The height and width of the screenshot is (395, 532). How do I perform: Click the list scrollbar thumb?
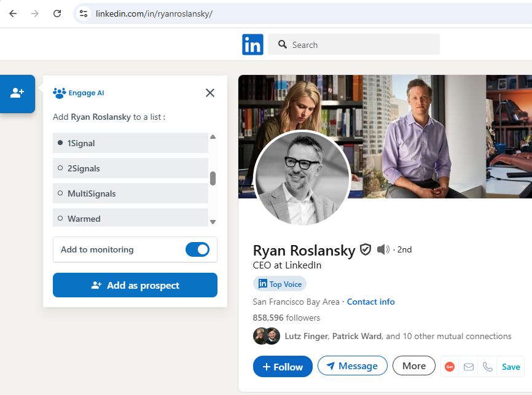click(213, 178)
